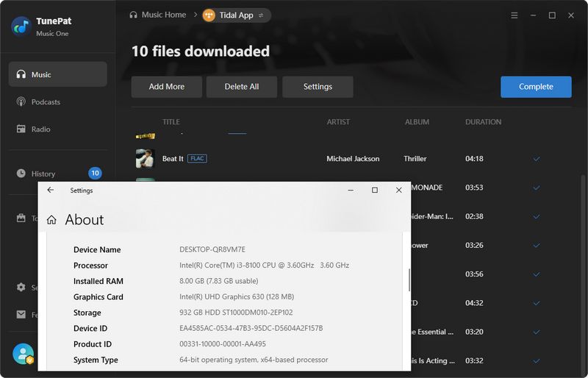Click the DURATION column header
Viewport: 588px width, 378px height.
click(x=484, y=122)
